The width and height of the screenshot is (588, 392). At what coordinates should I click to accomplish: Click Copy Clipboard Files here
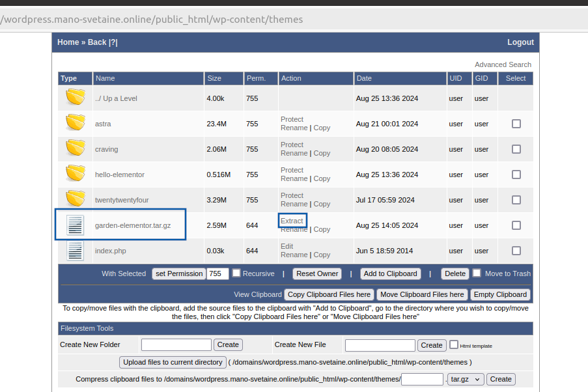[329, 294]
